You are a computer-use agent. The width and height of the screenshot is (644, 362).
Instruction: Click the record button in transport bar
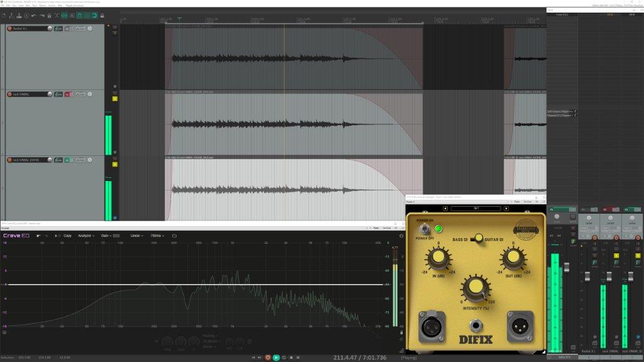tap(268, 358)
